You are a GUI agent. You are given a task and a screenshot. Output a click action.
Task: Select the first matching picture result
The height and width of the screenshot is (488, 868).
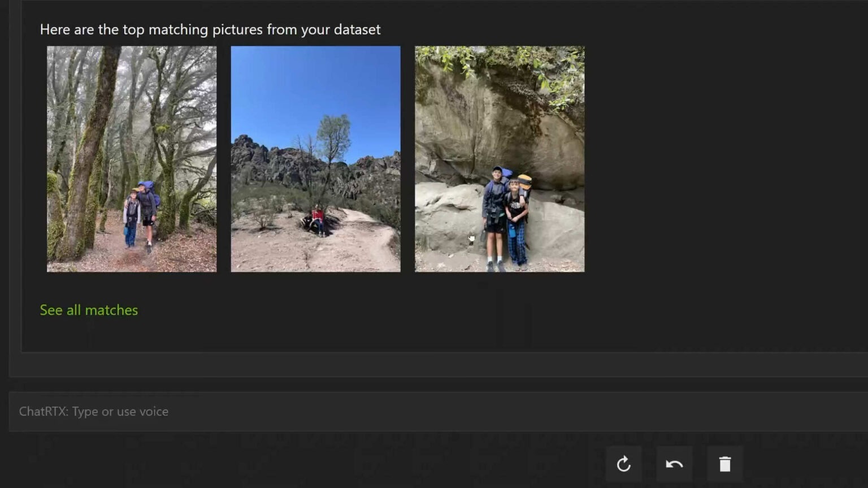tap(132, 159)
